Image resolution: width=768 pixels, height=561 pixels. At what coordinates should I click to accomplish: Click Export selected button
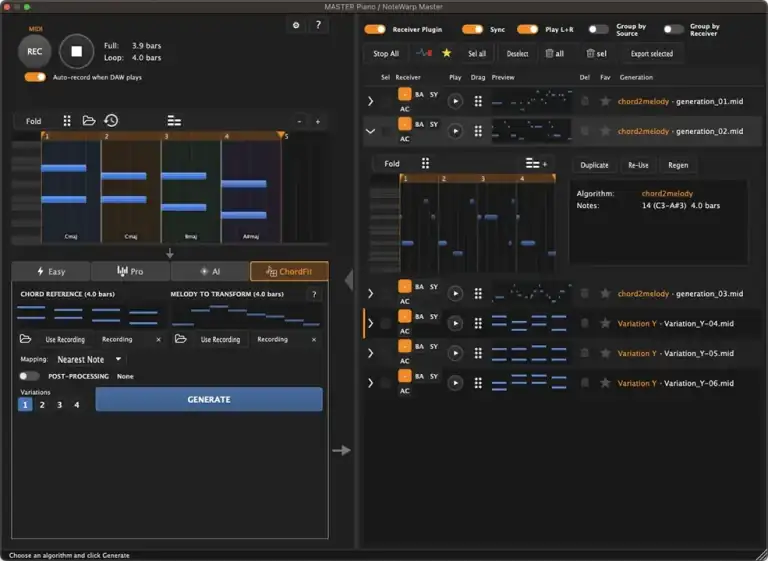click(x=651, y=54)
